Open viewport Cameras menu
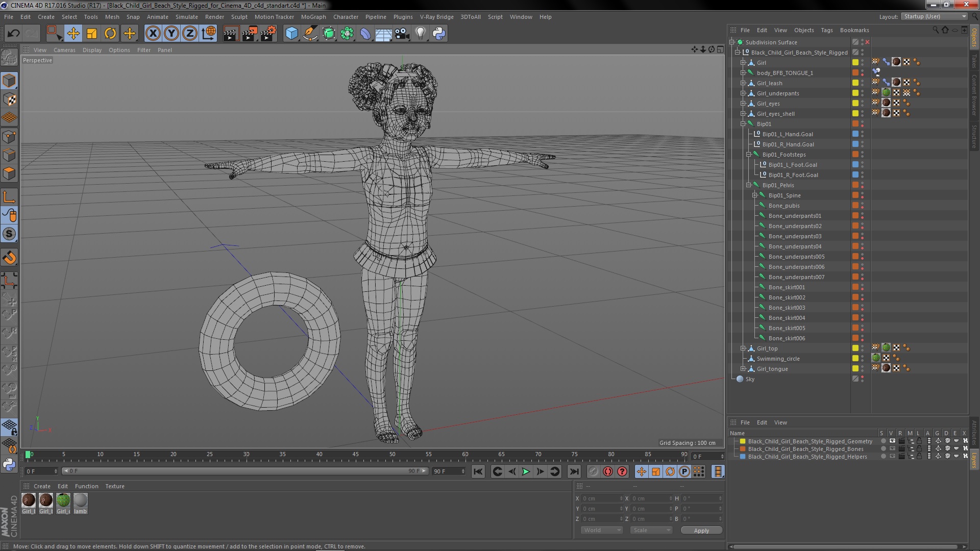 (64, 50)
